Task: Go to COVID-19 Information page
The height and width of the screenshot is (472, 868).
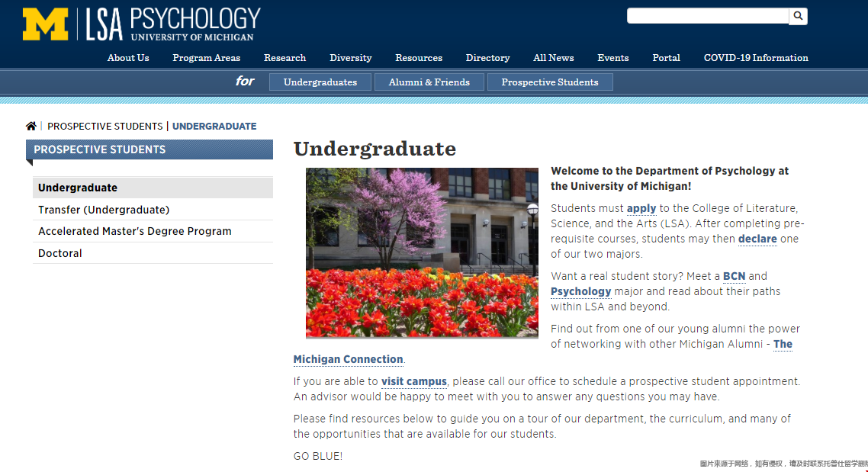Action: (x=755, y=58)
